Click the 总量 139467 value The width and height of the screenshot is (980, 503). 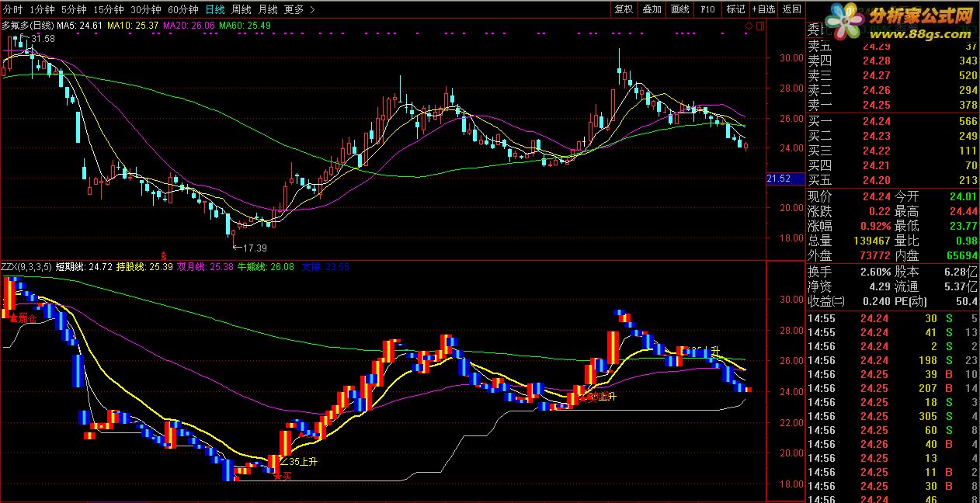(872, 241)
